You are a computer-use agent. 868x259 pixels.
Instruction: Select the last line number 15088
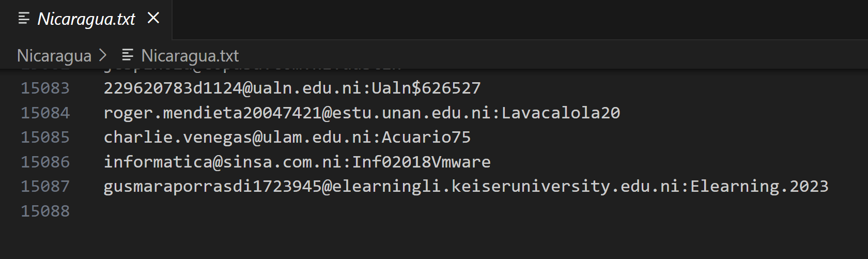point(45,211)
